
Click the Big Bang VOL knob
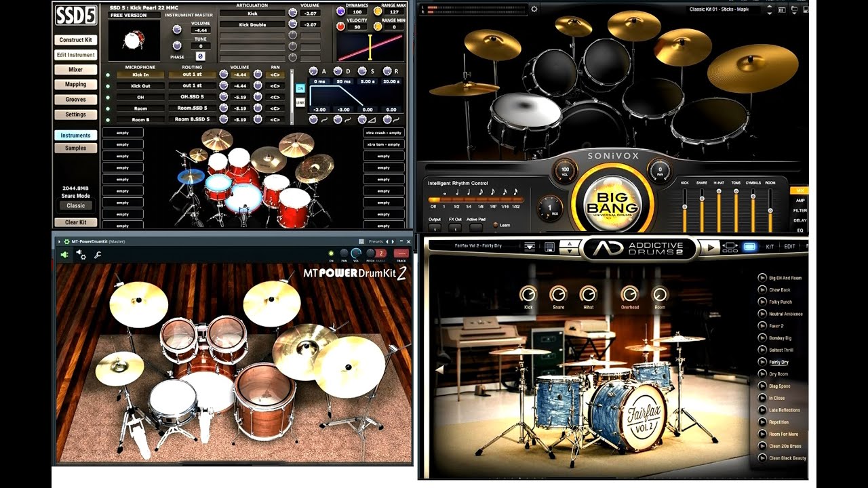565,171
